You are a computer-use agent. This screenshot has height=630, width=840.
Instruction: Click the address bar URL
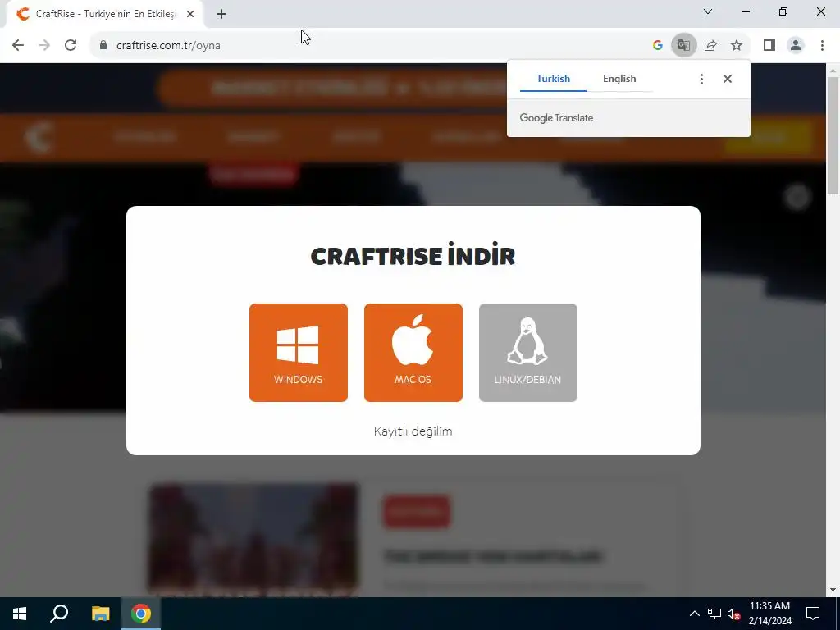[x=168, y=46]
